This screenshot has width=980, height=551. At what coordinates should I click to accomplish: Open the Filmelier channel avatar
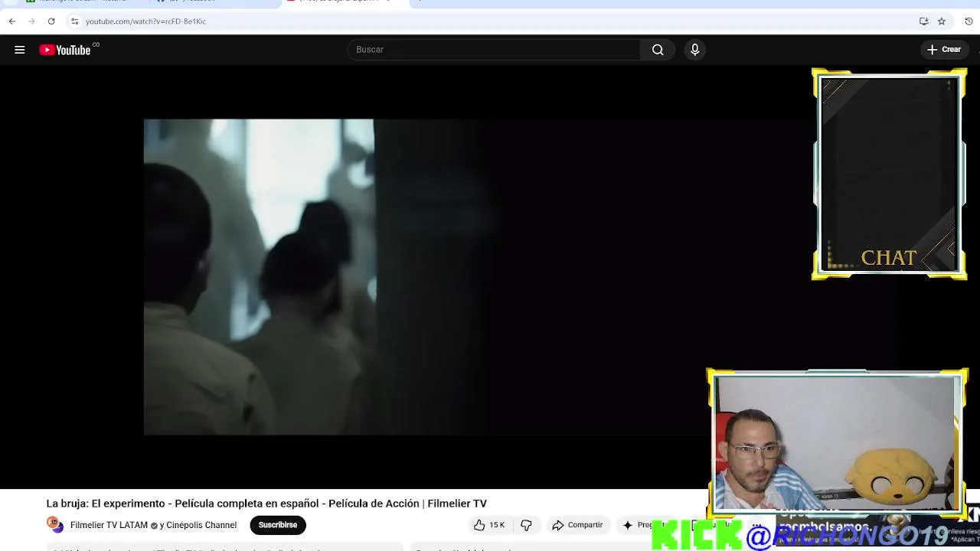click(54, 525)
